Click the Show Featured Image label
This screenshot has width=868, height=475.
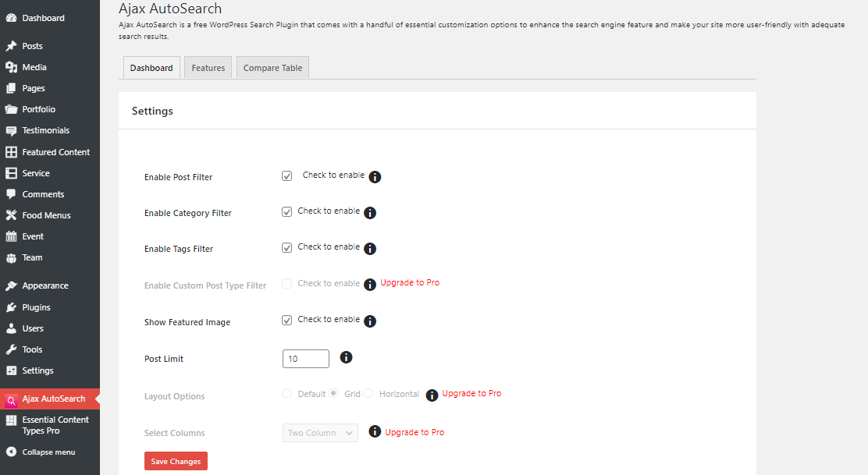click(x=187, y=322)
